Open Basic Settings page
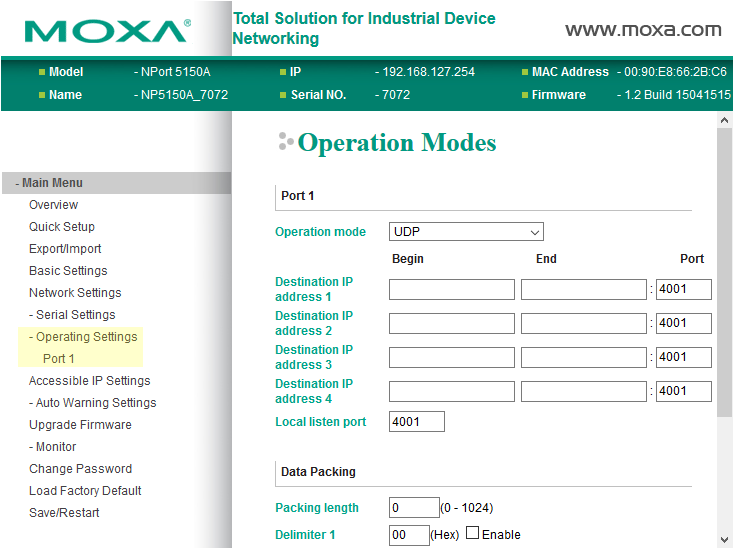The height and width of the screenshot is (549, 734). pos(68,271)
